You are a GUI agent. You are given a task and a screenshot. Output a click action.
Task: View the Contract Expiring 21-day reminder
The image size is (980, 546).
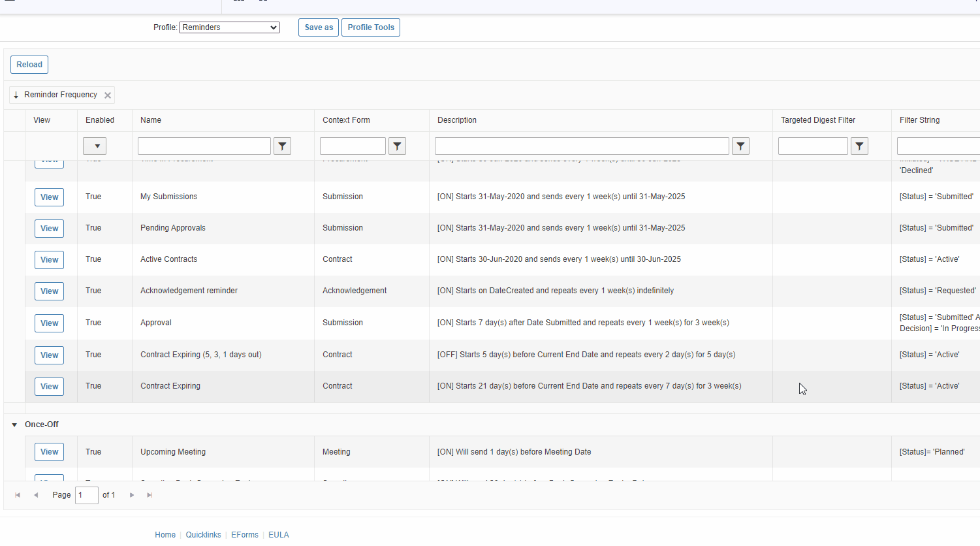tap(49, 387)
